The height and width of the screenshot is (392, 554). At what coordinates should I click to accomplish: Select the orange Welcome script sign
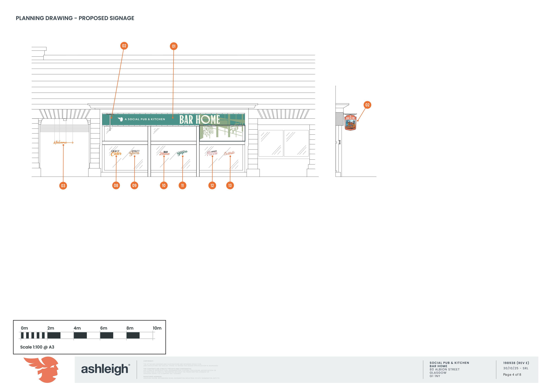click(63, 142)
